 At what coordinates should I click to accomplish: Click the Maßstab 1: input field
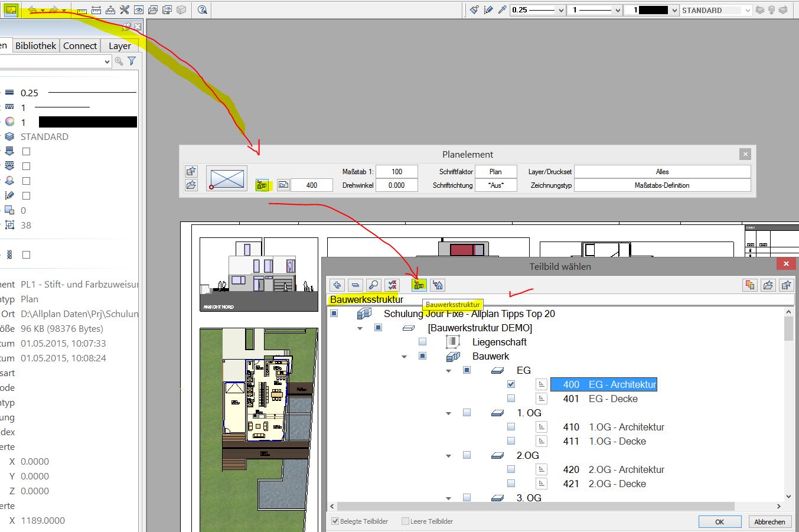coord(396,172)
